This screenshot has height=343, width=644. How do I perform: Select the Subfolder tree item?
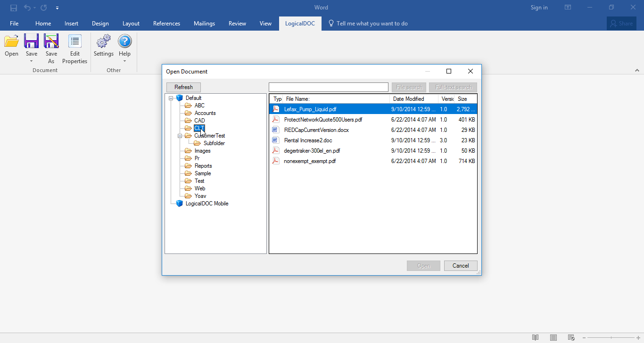[x=214, y=143]
